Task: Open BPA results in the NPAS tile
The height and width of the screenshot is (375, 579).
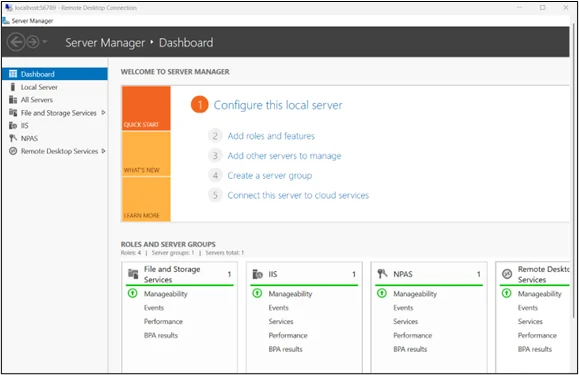Action: pos(410,349)
